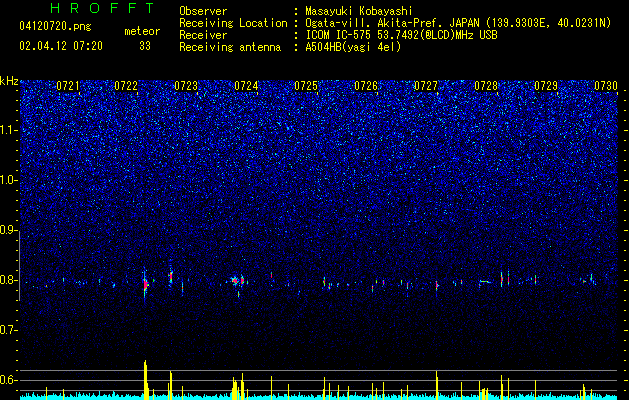Select the file name 04120720.png
Viewport: 629px width, 400px height.
click(x=55, y=26)
